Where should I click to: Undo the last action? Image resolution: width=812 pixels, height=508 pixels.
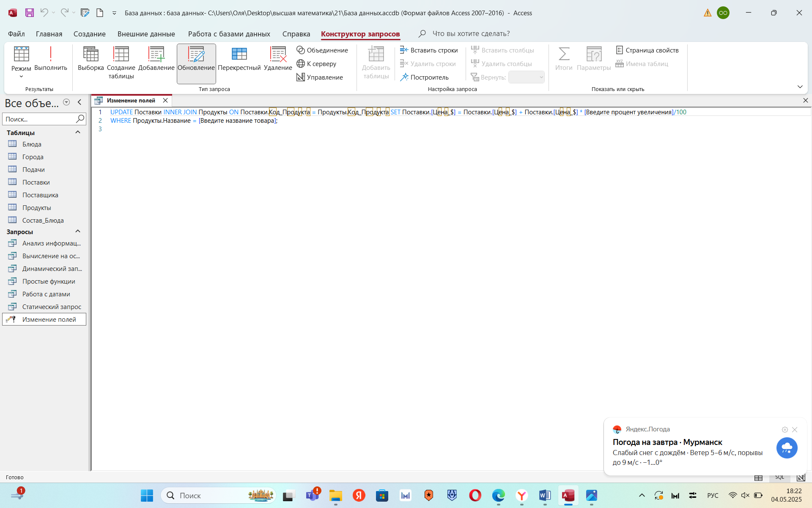point(44,13)
